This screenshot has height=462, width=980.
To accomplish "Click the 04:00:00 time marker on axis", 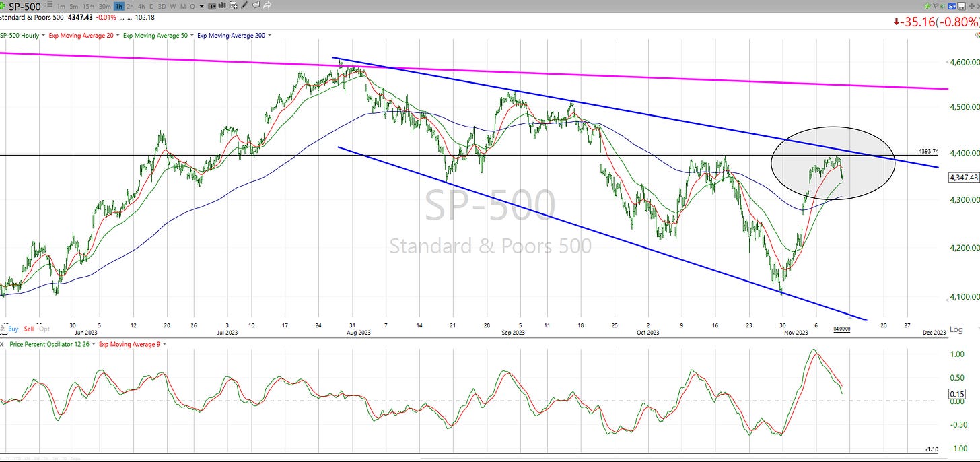I will (x=843, y=329).
